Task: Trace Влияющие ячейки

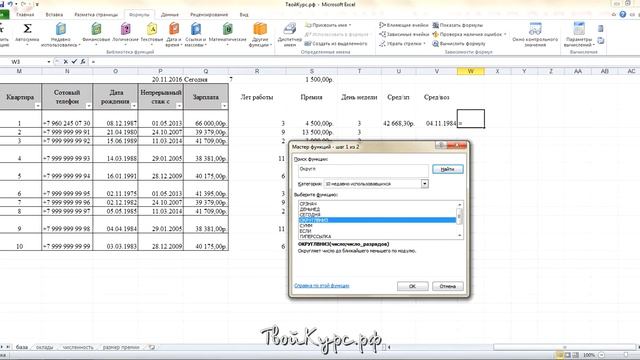Action: (x=404, y=25)
